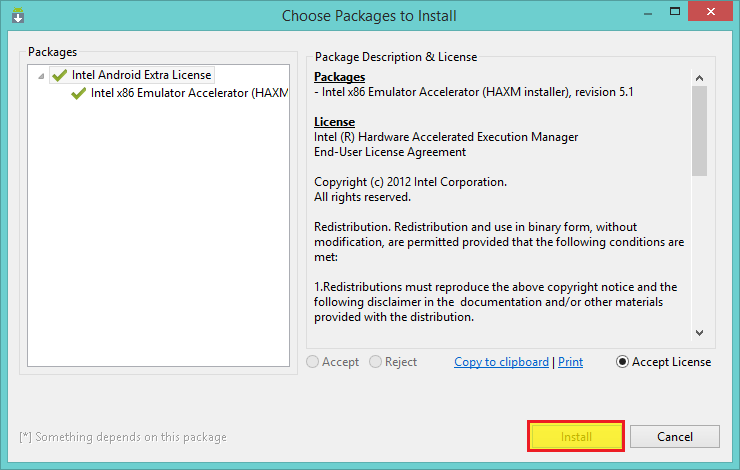Click license scrollbar up arrow

pos(699,78)
